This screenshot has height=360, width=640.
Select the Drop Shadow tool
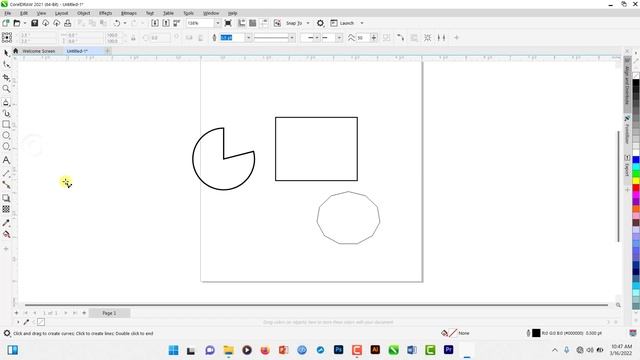click(6, 198)
